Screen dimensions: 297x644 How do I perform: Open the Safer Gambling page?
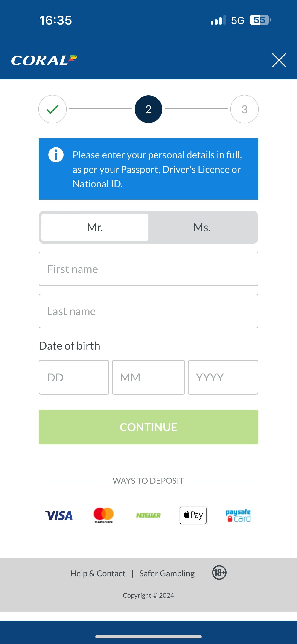[x=166, y=573]
